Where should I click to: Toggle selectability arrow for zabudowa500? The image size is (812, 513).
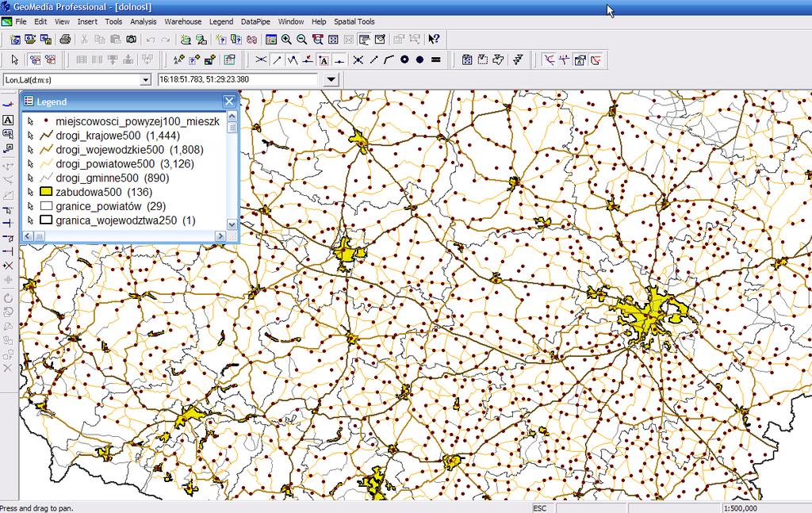(31, 192)
